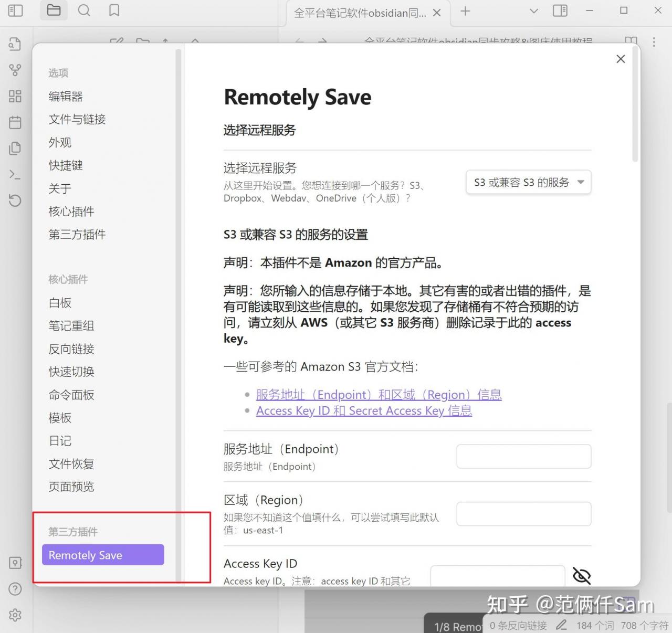Screen dimensions: 672x633
Task: Insert template ribbon icon
Action: pyautogui.click(x=15, y=149)
